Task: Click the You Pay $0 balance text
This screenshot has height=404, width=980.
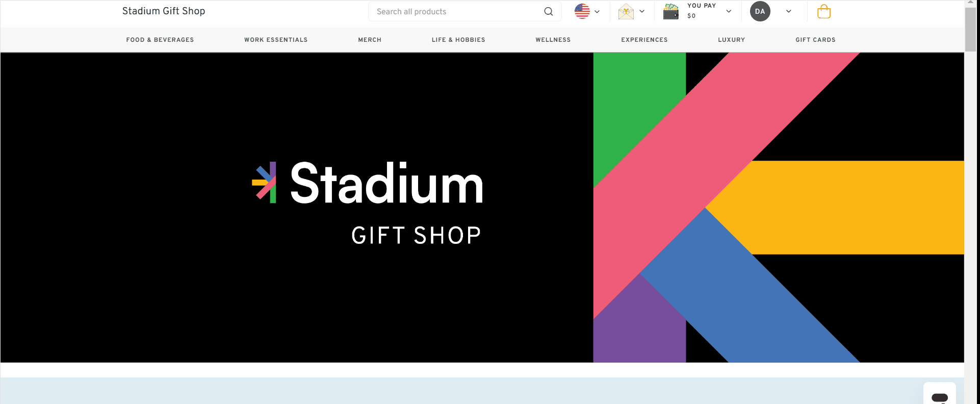Action: click(702, 11)
